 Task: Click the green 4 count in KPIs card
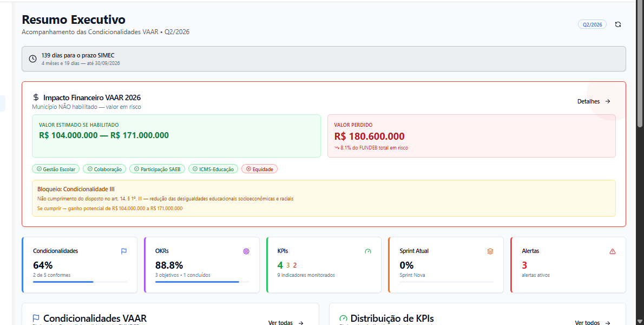280,265
